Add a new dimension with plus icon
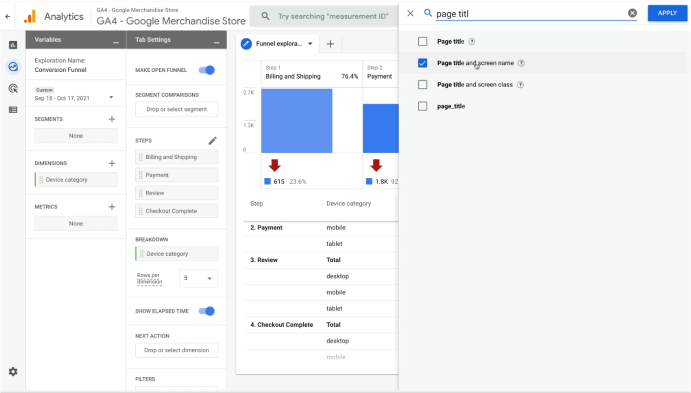The height and width of the screenshot is (393, 691). coord(112,163)
